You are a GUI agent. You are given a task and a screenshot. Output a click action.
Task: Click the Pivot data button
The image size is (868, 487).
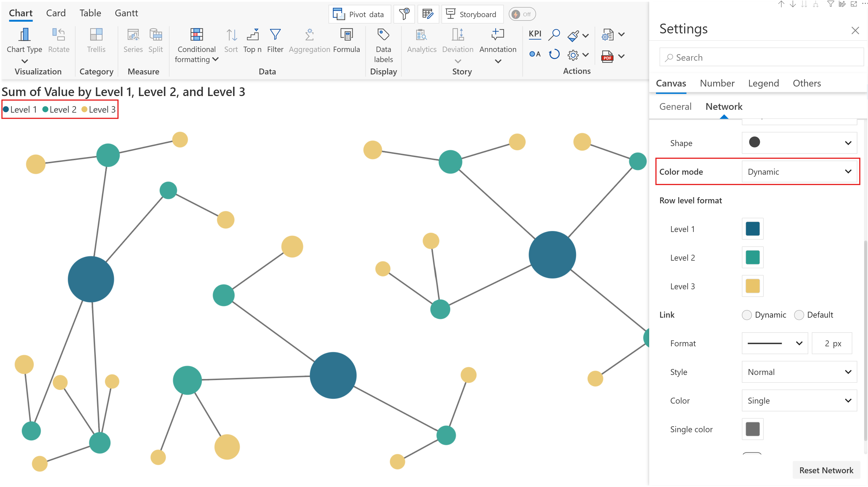[359, 14]
